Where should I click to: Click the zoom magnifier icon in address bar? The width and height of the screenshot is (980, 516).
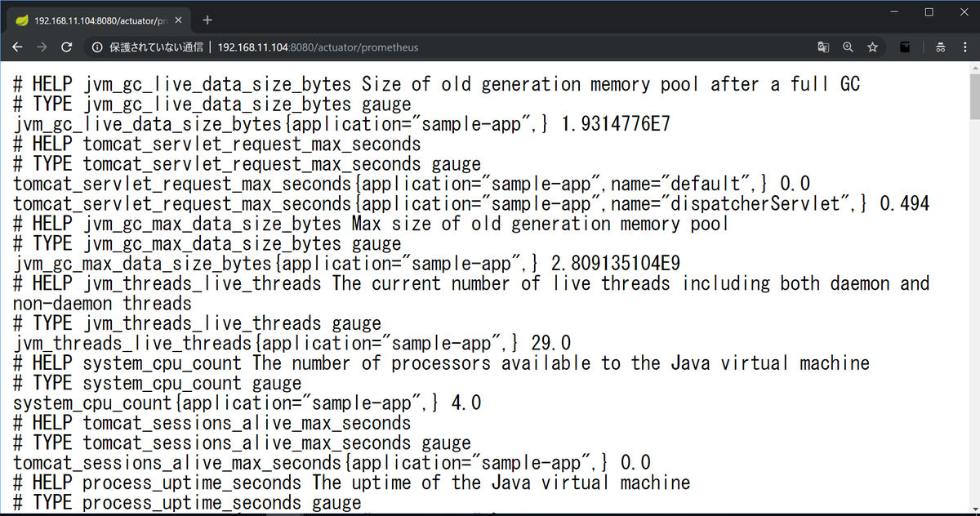pyautogui.click(x=848, y=47)
